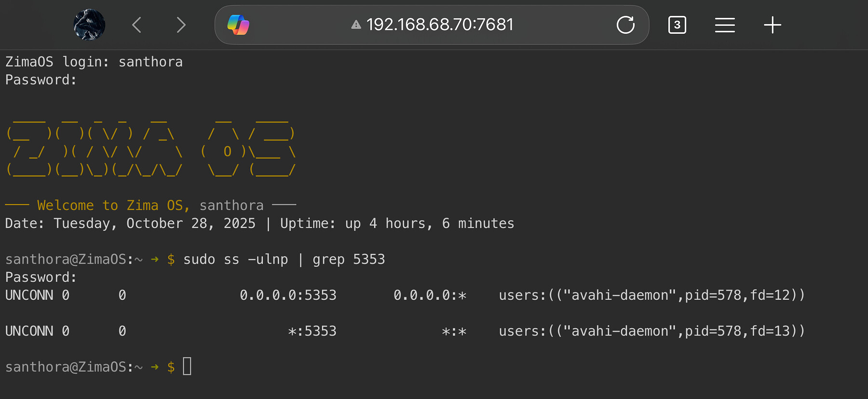Click the yellow ZimaOS ASCII art logo
The width and height of the screenshot is (868, 399).
[150, 148]
